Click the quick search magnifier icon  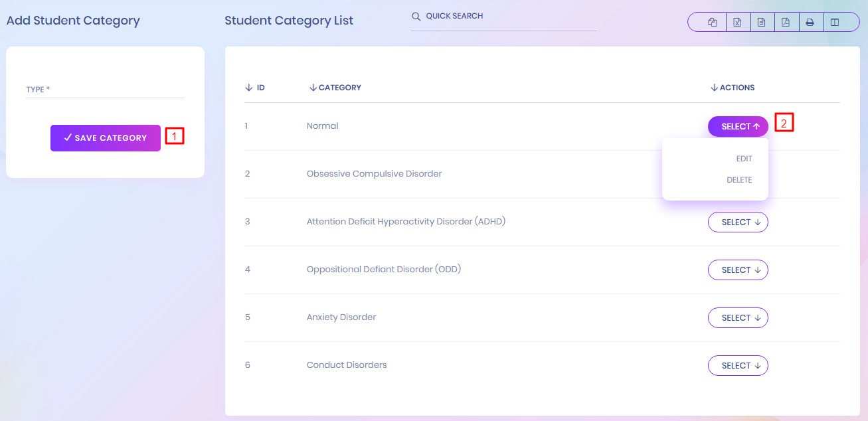click(x=416, y=17)
